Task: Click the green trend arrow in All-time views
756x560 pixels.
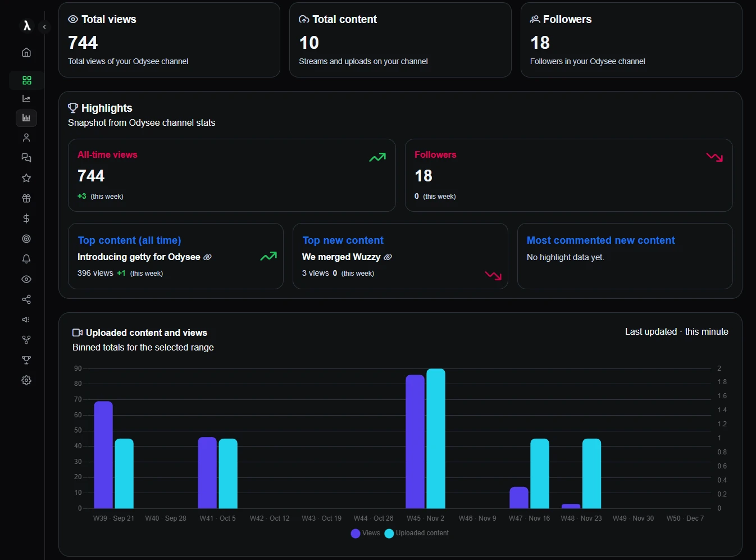Action: point(377,157)
